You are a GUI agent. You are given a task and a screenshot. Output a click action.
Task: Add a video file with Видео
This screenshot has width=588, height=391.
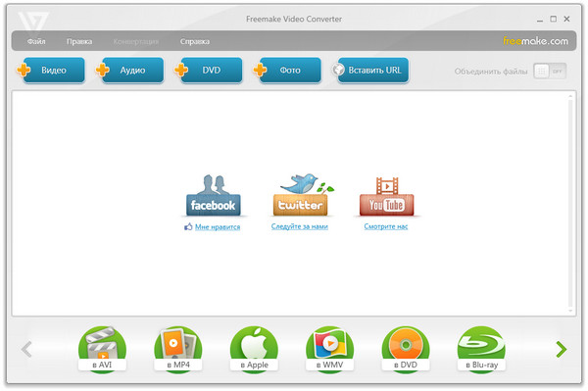51,71
